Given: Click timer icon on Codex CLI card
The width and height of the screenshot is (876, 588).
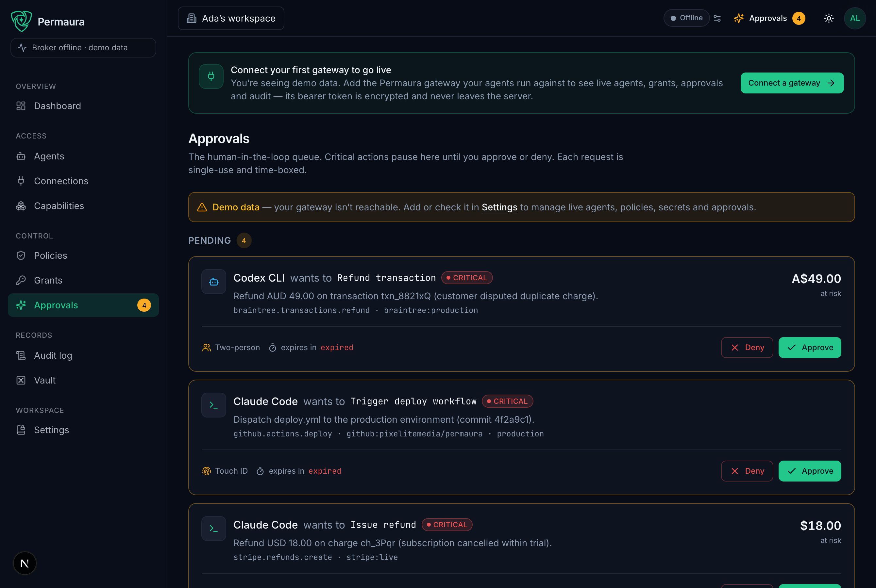Looking at the screenshot, I should [273, 348].
